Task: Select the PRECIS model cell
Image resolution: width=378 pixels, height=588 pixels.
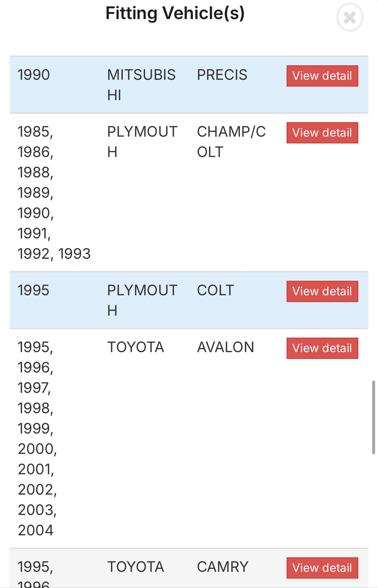Action: click(x=222, y=75)
